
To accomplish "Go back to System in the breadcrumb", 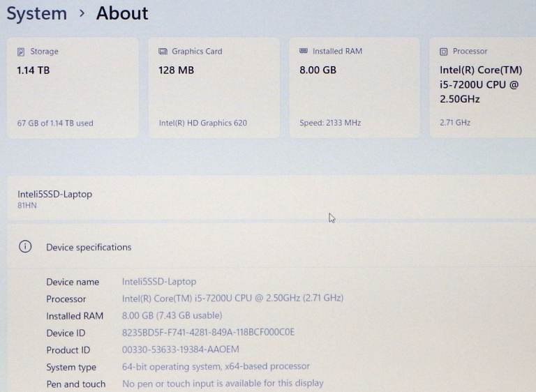I will 37,14.
